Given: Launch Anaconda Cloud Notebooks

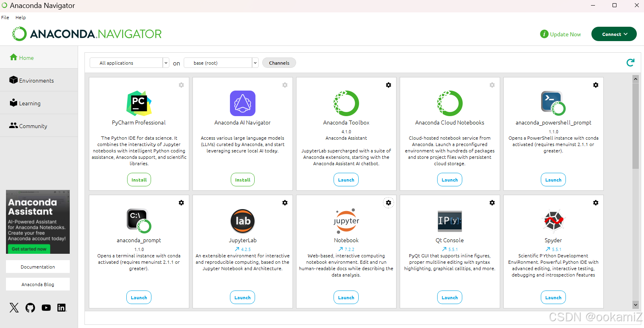Looking at the screenshot, I should [x=450, y=180].
